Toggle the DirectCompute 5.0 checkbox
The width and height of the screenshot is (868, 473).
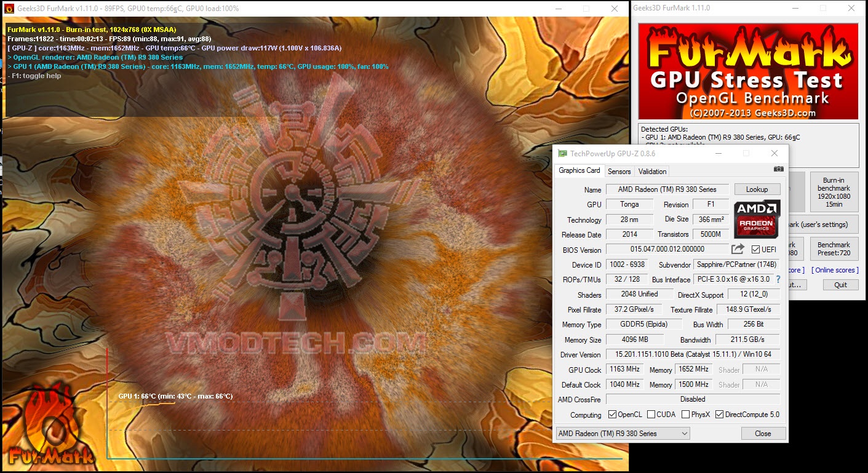tap(719, 415)
